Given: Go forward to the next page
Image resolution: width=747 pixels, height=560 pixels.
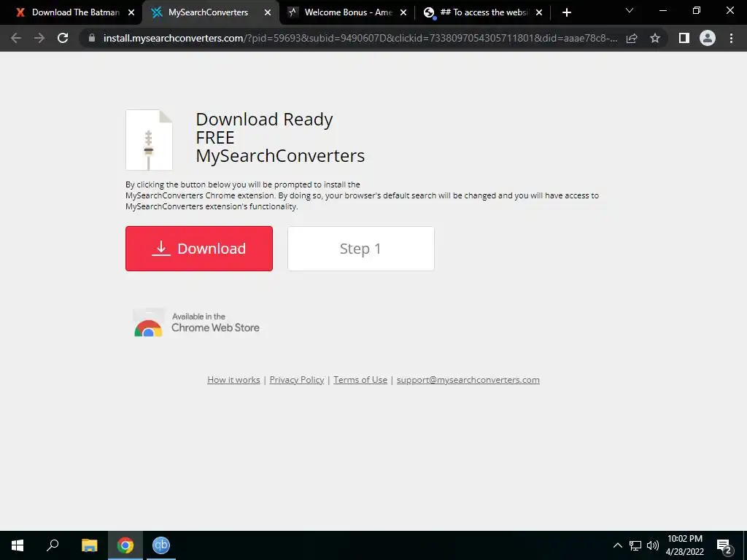Looking at the screenshot, I should coord(39,38).
